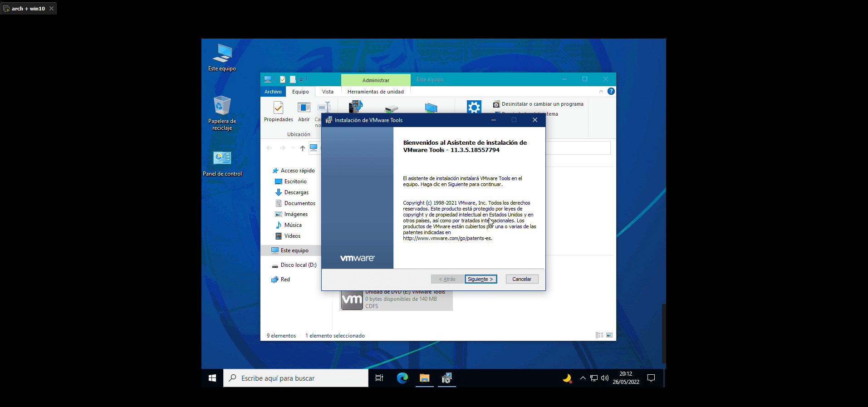Select Descargas in the navigation pane
This screenshot has width=868, height=407.
pyautogui.click(x=296, y=192)
